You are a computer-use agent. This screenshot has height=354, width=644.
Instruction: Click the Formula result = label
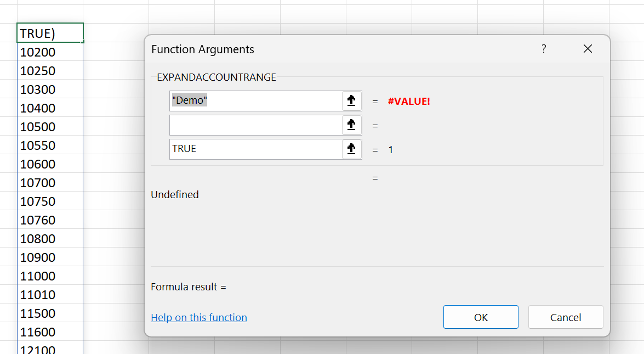click(189, 286)
